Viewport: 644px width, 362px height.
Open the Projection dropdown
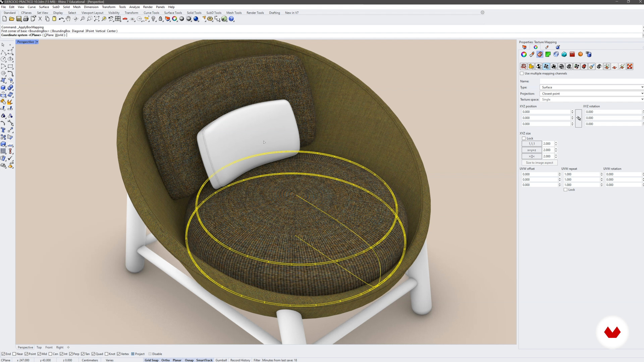coord(591,94)
